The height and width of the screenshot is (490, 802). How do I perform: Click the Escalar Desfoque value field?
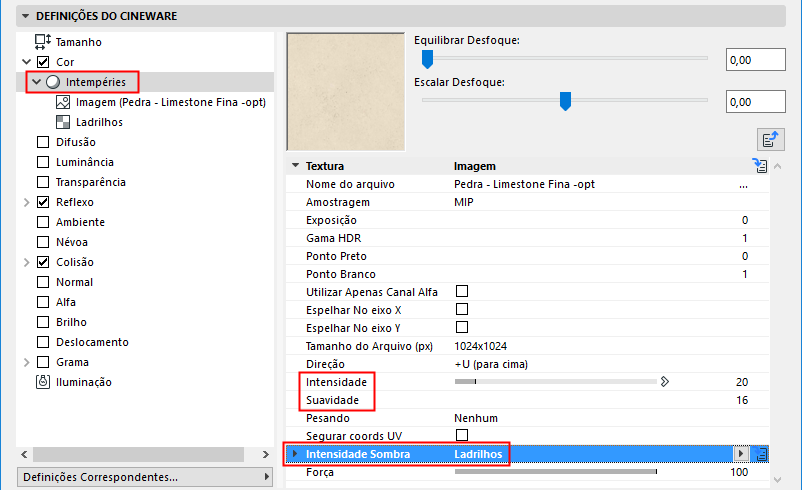755,102
